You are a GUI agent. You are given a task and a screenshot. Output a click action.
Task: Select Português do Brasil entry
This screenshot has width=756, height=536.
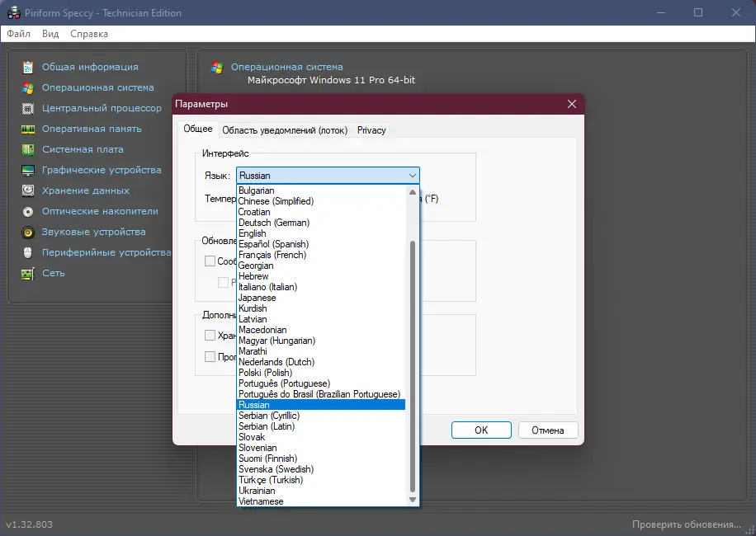pos(322,394)
